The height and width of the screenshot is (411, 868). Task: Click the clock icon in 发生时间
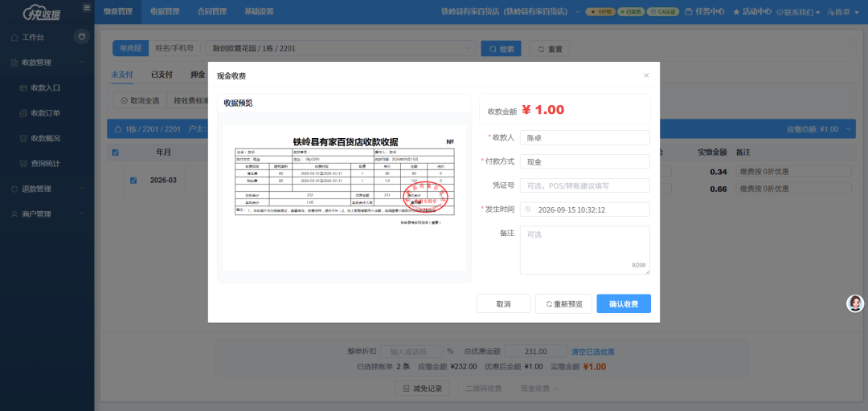point(527,210)
